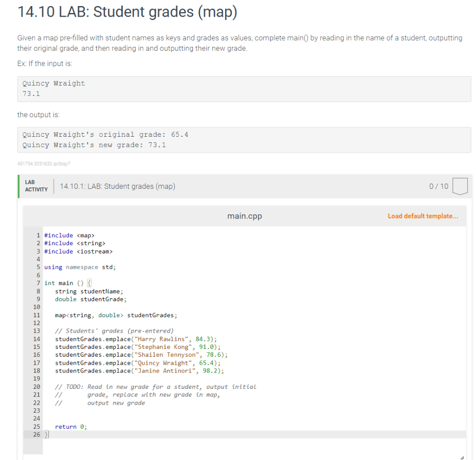Click the bookmark ribbon icon beside 0/10
The image size is (476, 460).
[459, 186]
